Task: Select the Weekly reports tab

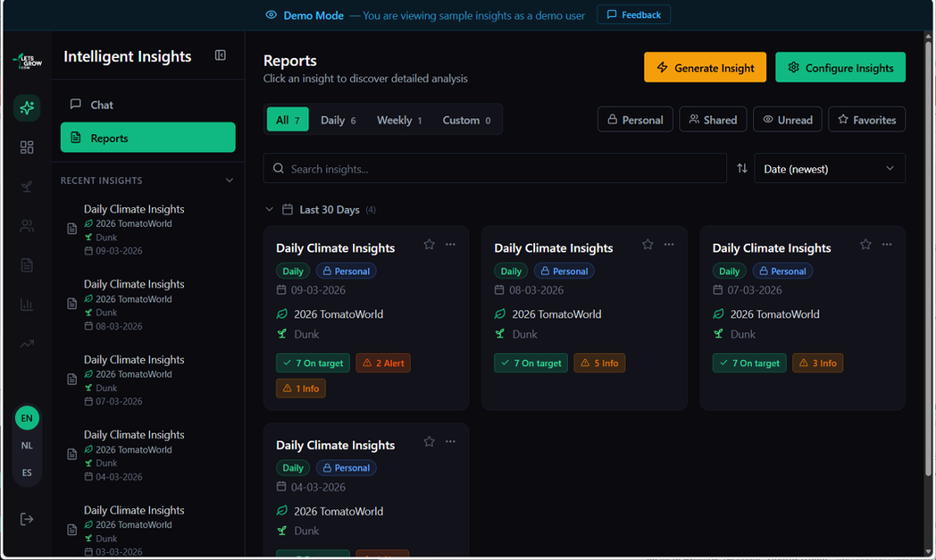Action: [x=399, y=120]
